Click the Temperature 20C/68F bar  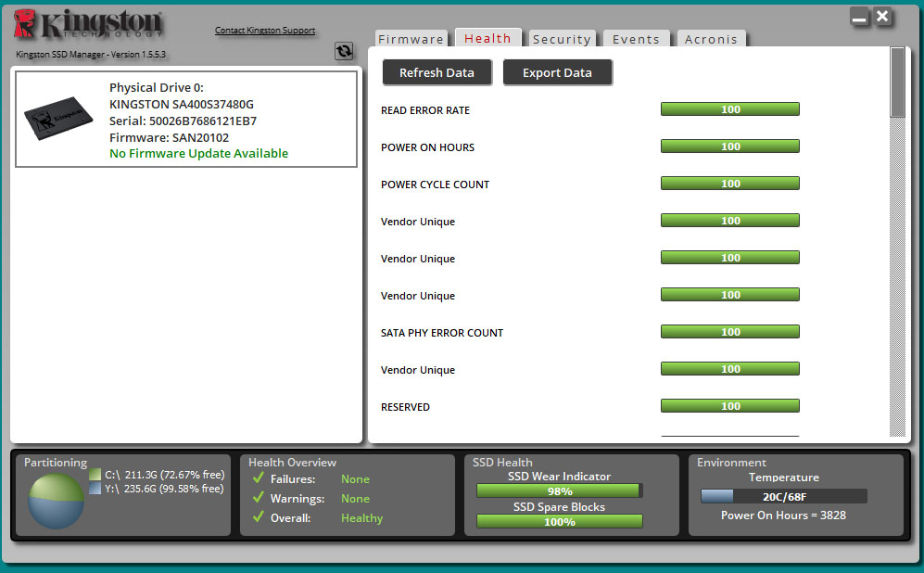tap(784, 496)
